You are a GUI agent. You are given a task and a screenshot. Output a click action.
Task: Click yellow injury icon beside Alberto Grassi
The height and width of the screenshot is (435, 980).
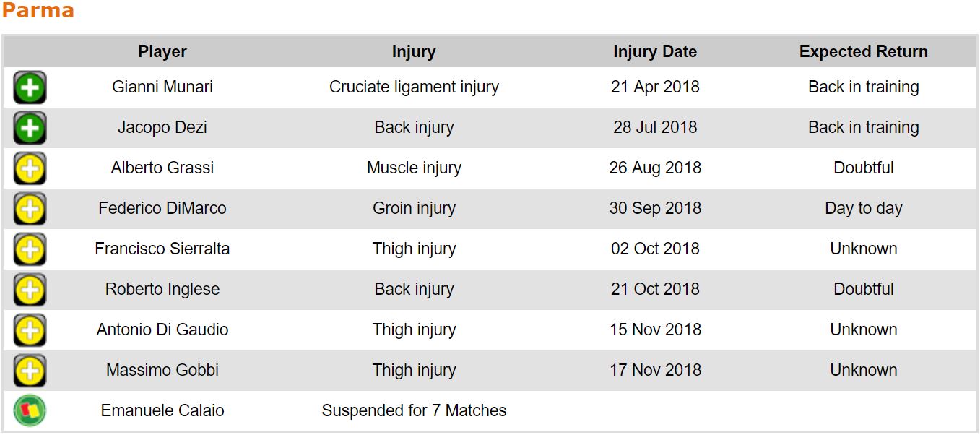point(30,169)
